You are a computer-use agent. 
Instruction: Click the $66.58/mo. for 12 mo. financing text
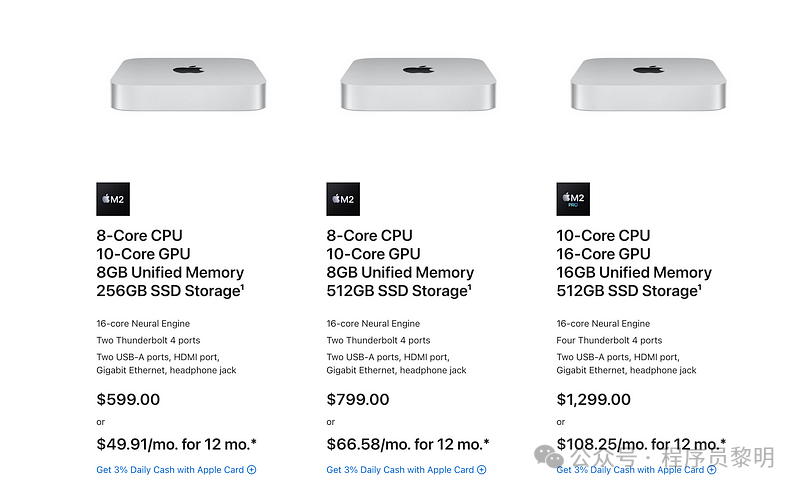pyautogui.click(x=408, y=445)
